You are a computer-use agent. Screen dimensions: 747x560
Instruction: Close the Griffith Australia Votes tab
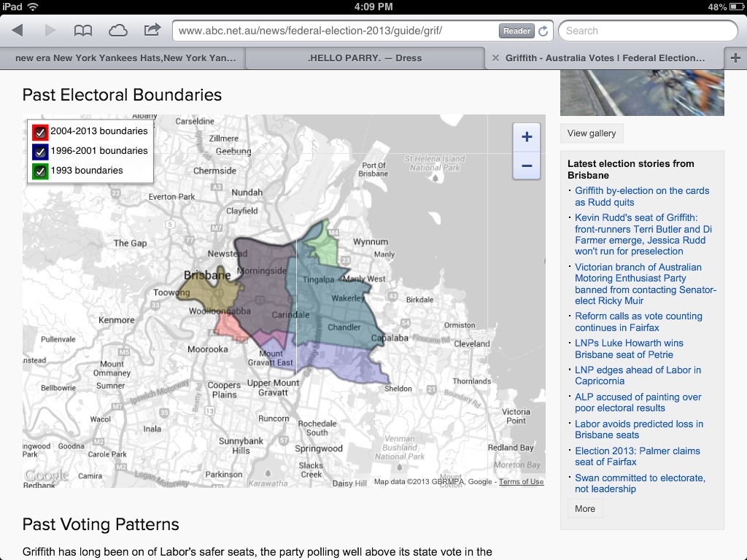point(495,58)
